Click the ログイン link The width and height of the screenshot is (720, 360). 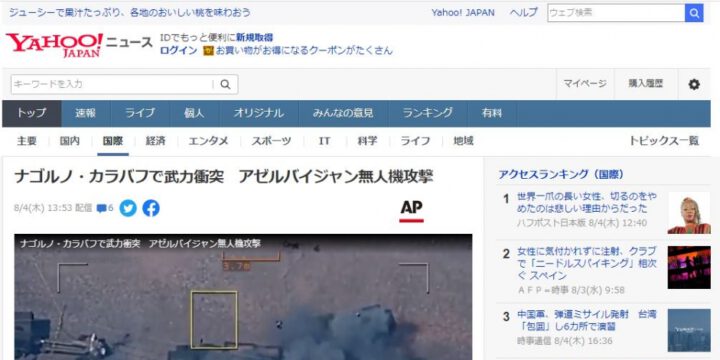point(178,51)
